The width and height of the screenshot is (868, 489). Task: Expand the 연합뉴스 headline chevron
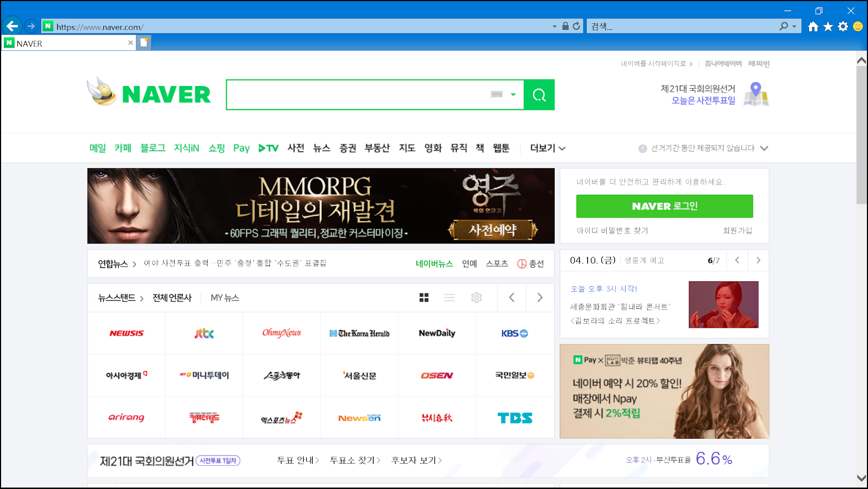coord(134,264)
